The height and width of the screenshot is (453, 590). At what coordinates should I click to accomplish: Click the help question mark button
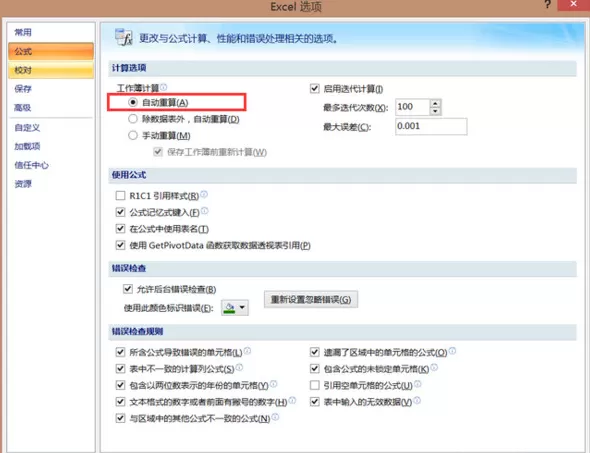click(547, 4)
